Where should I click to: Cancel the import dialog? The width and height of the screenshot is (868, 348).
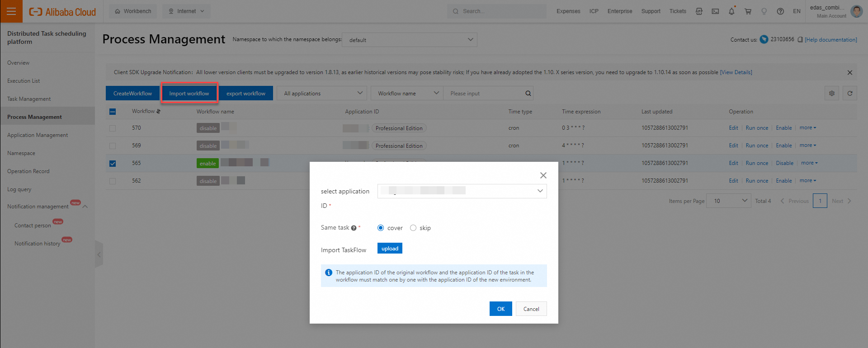531,309
